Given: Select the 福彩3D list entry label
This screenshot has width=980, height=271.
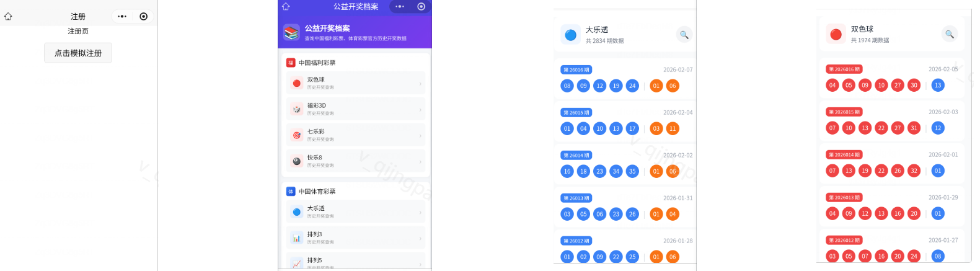Looking at the screenshot, I should (317, 105).
